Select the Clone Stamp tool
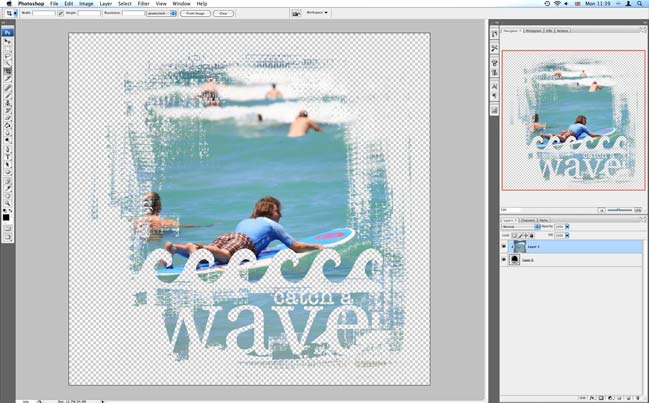The image size is (649, 403). (x=7, y=102)
